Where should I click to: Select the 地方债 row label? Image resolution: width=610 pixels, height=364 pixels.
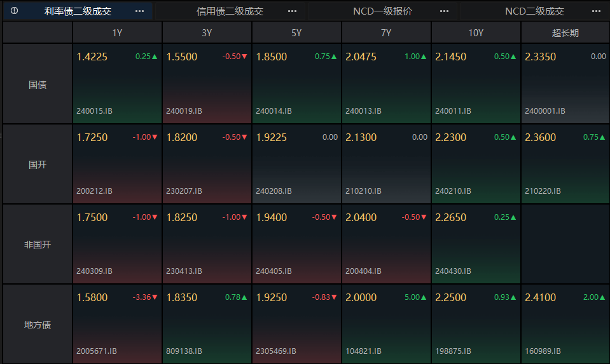click(38, 325)
